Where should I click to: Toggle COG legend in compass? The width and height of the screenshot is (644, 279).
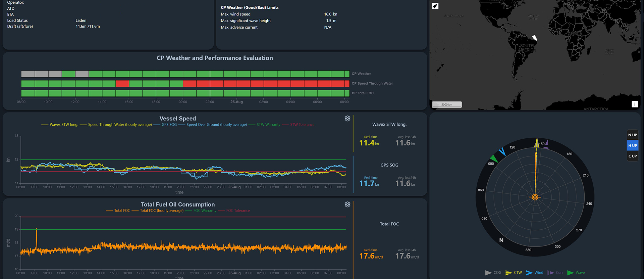[493, 273]
